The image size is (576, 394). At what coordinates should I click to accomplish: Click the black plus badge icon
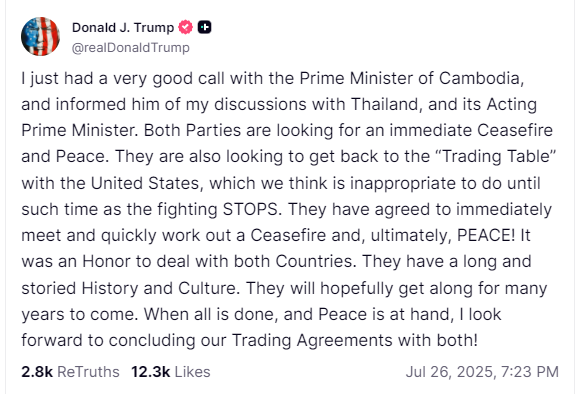(205, 27)
